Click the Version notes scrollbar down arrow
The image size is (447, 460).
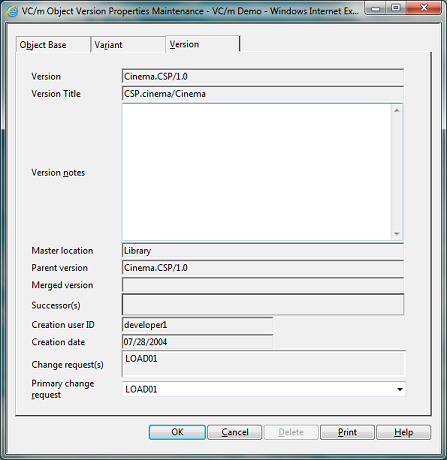(397, 234)
